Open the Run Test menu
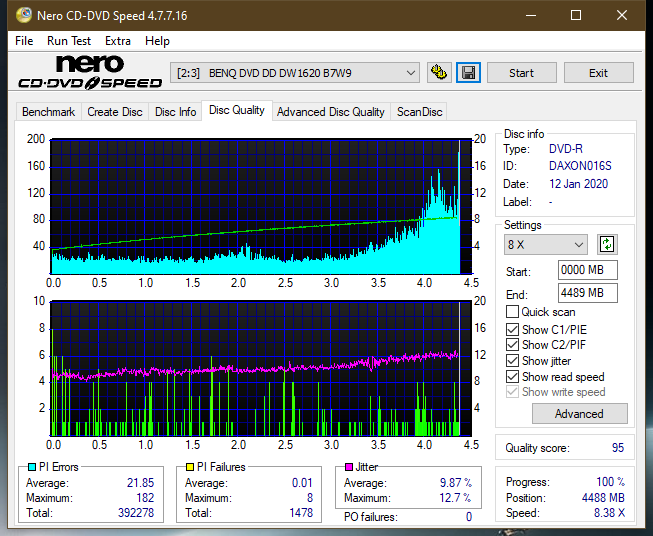 (69, 41)
